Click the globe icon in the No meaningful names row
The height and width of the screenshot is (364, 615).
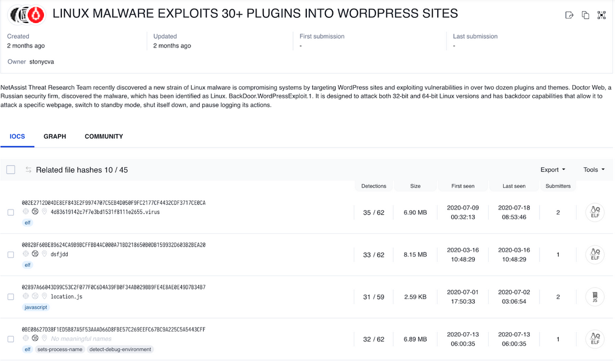(35, 338)
